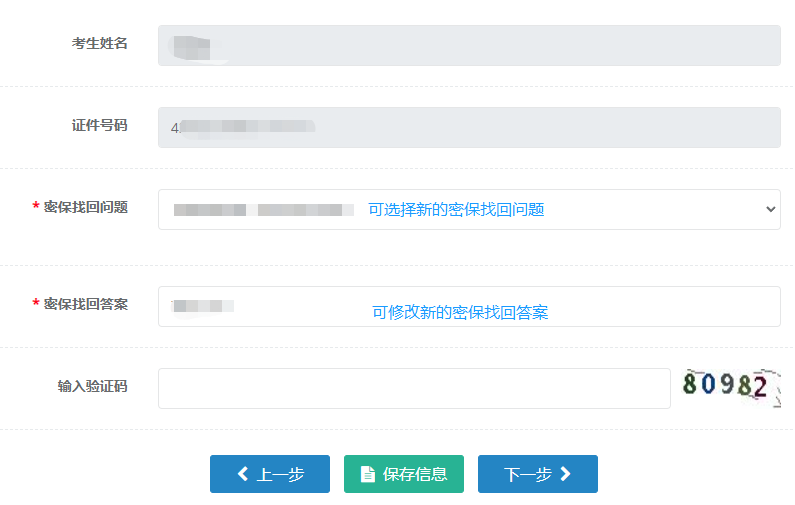Click the 考生姓名 label

coord(99,44)
